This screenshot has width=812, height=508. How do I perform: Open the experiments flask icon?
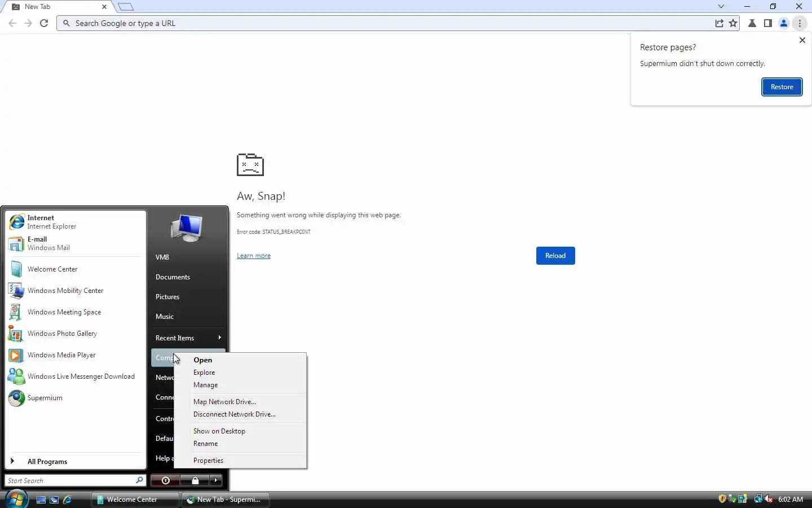[752, 23]
